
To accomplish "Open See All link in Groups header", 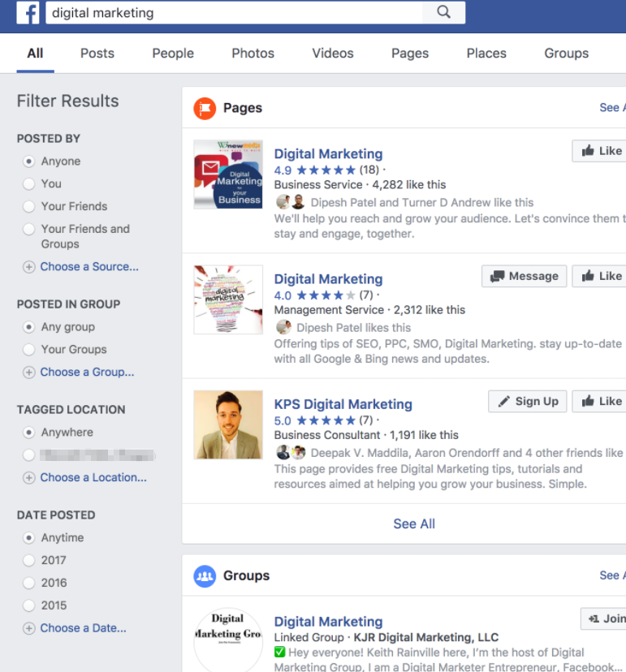I will click(612, 575).
